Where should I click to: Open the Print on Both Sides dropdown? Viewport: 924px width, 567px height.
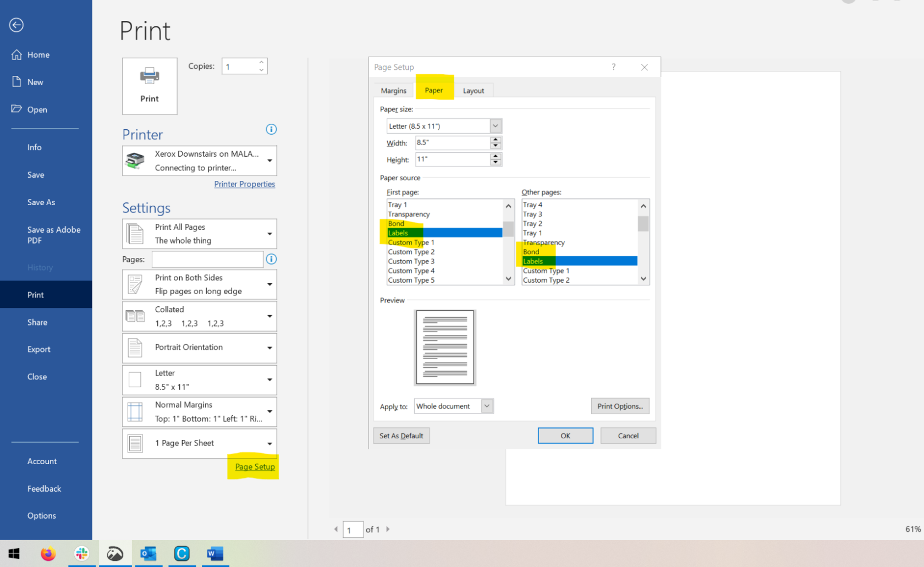click(269, 284)
